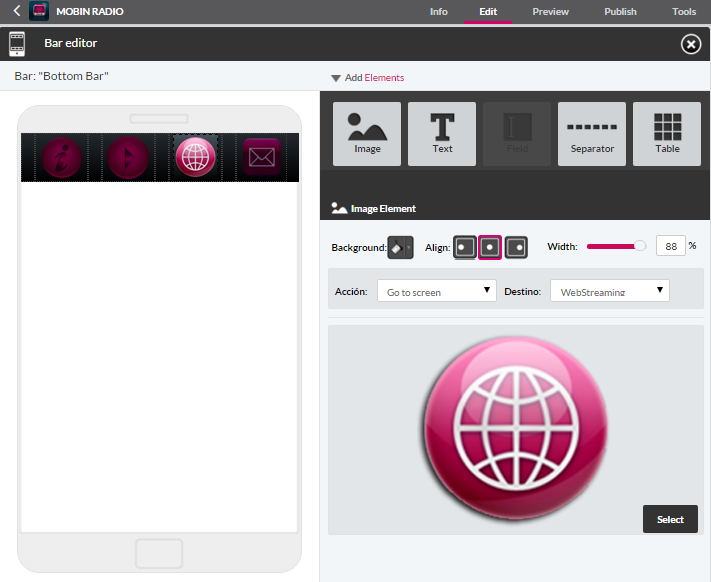Click the Width slider handle

click(x=640, y=246)
